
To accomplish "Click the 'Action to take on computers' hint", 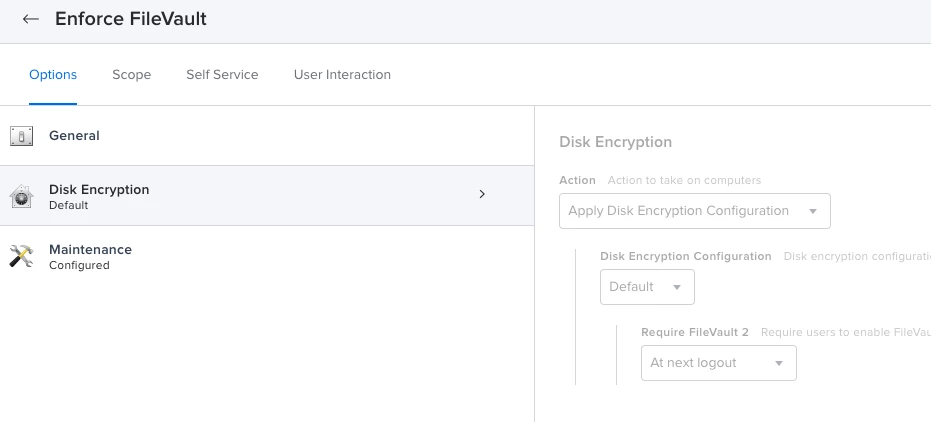I will [684, 180].
